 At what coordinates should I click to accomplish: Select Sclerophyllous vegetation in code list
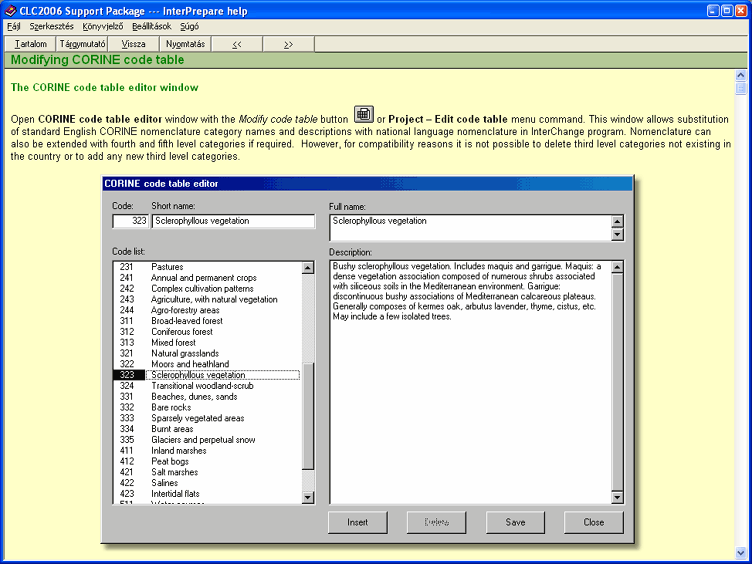(x=198, y=375)
